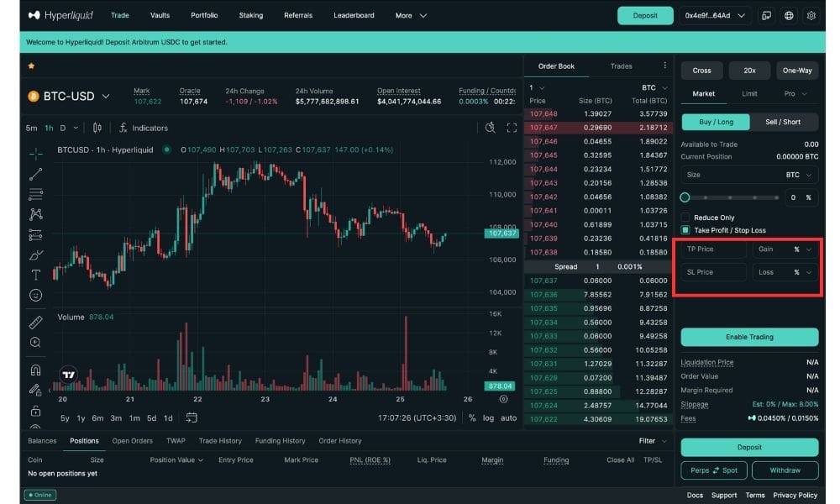840x504 pixels.
Task: Click the Withdraw button
Action: click(x=785, y=470)
